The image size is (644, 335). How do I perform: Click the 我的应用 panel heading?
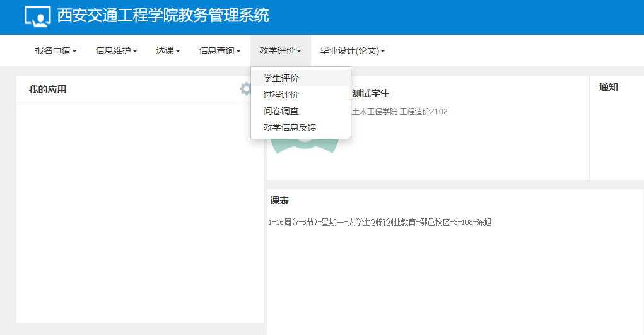click(x=47, y=90)
